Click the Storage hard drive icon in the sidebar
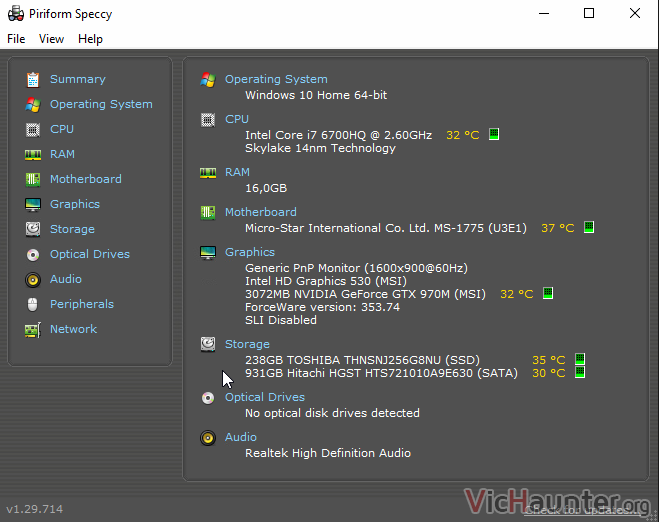This screenshot has height=522, width=659. 33,229
